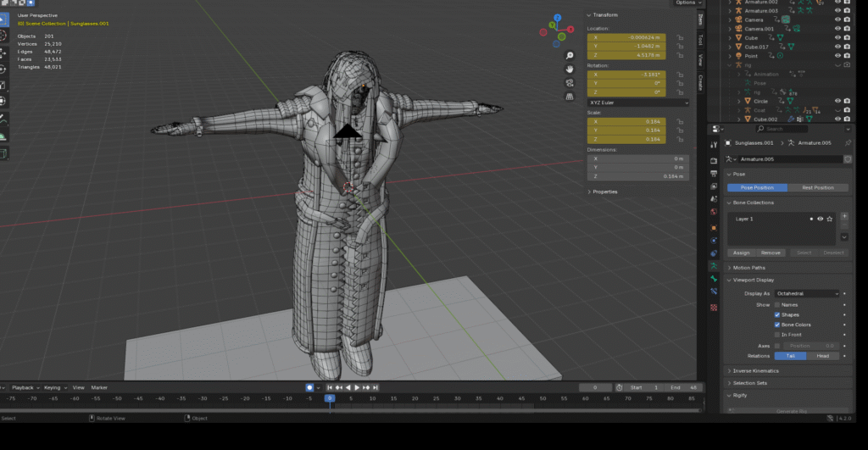Viewport: 868px width, 450px height.
Task: Switch perspective with the orthographic grid icon
Action: click(570, 98)
